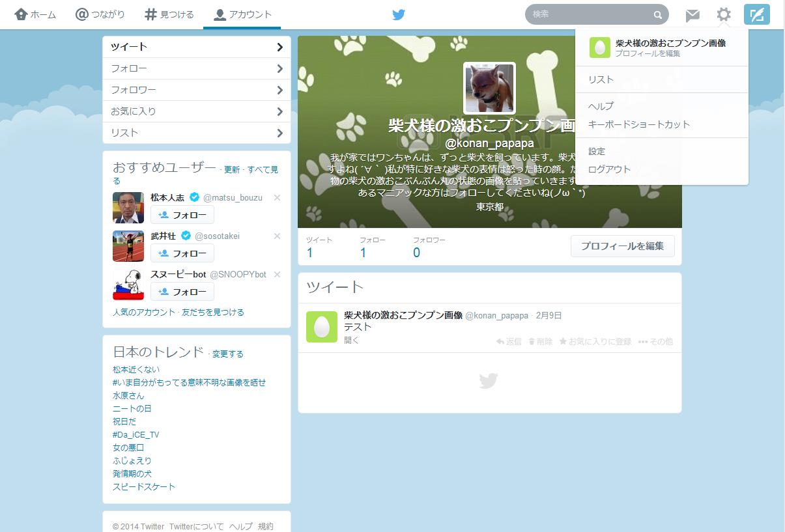The width and height of the screenshot is (785, 532).
Task: Open trend #Da_iCE_TV
Action: pos(136,435)
